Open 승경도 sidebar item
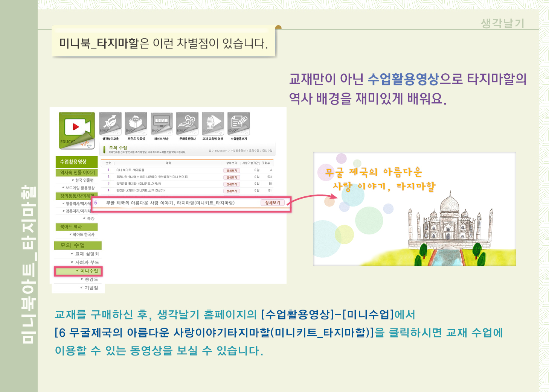Viewport: 549px width, 392px height. tap(91, 280)
